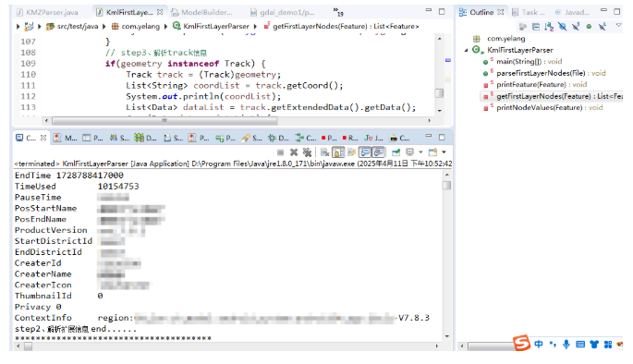
Task: Click the Display Selected Console monitor icon
Action: pos(409,152)
